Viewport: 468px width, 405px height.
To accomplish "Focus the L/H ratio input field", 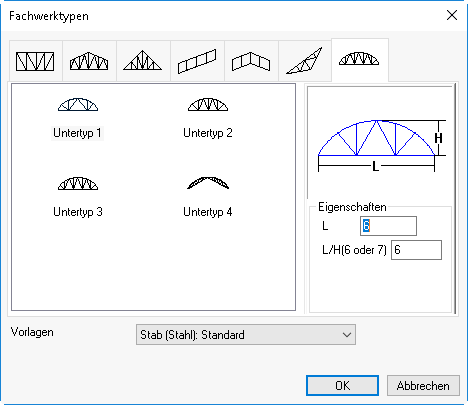I will 416,250.
